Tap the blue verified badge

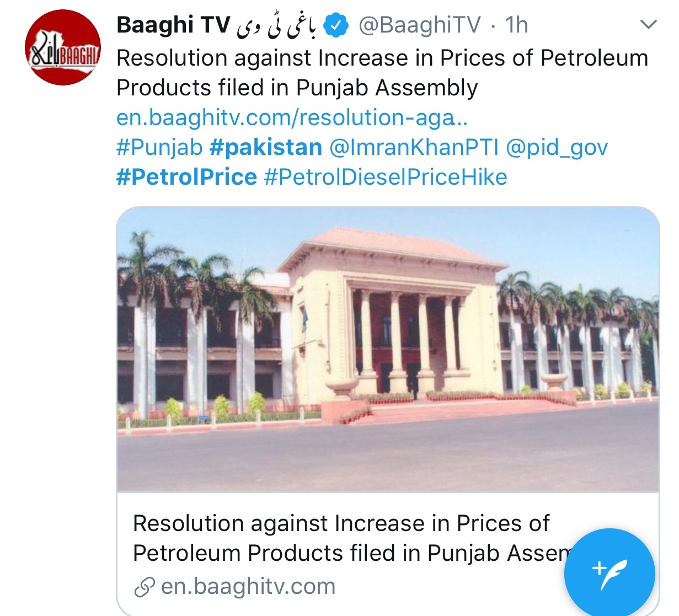click(336, 25)
